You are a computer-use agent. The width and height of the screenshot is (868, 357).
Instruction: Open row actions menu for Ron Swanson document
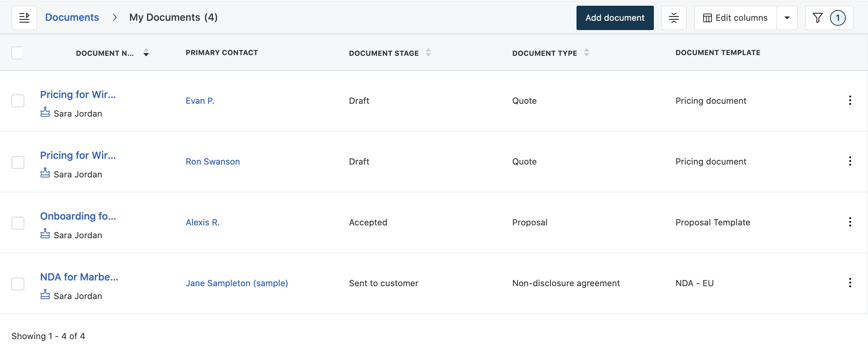tap(850, 161)
